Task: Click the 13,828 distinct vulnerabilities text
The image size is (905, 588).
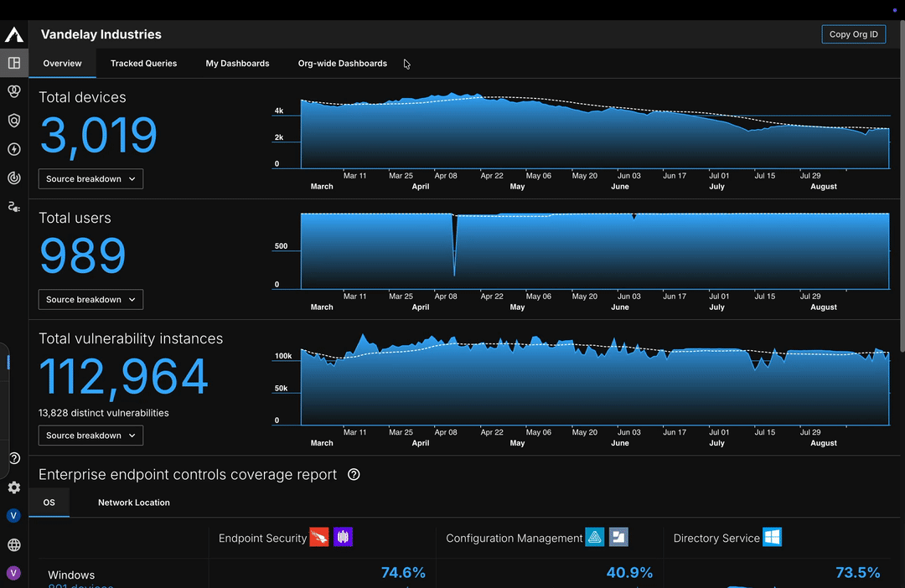Action: tap(104, 413)
